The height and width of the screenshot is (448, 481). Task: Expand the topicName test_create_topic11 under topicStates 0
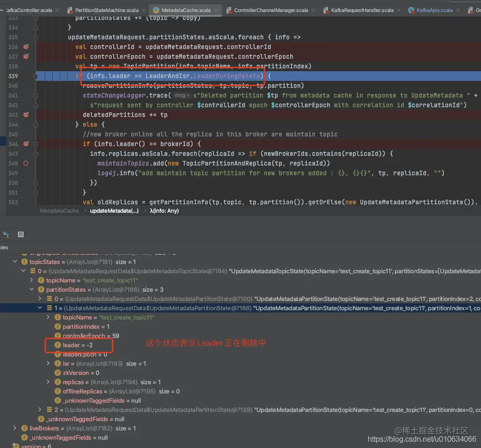point(31,280)
